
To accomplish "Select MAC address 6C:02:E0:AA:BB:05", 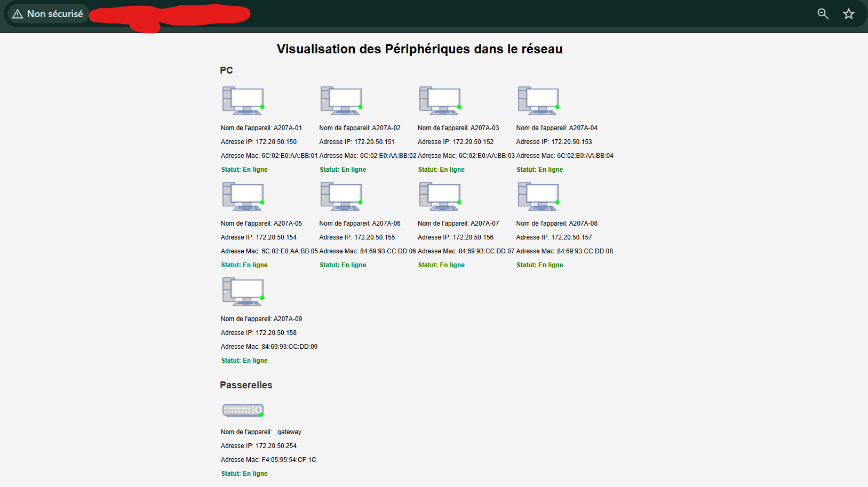I will coord(290,251).
